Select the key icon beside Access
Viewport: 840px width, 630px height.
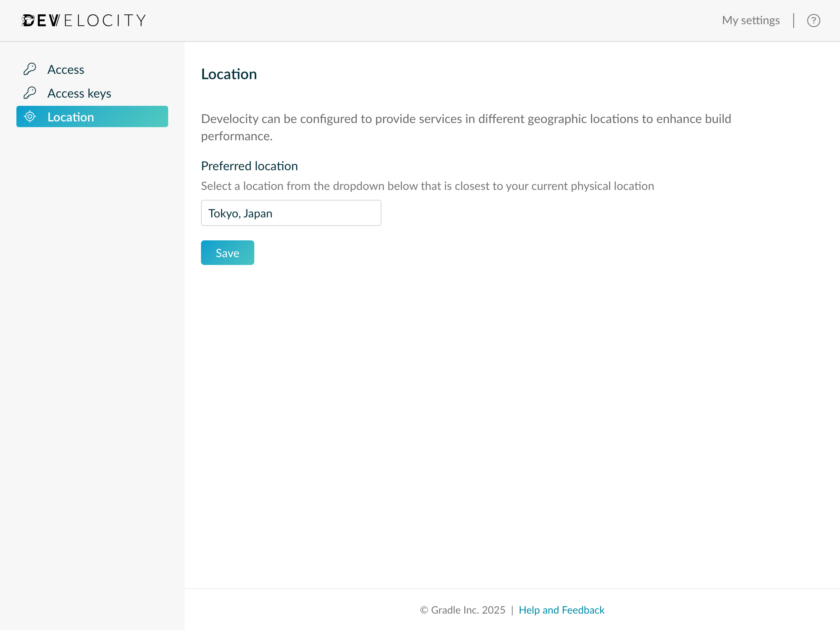tap(29, 69)
